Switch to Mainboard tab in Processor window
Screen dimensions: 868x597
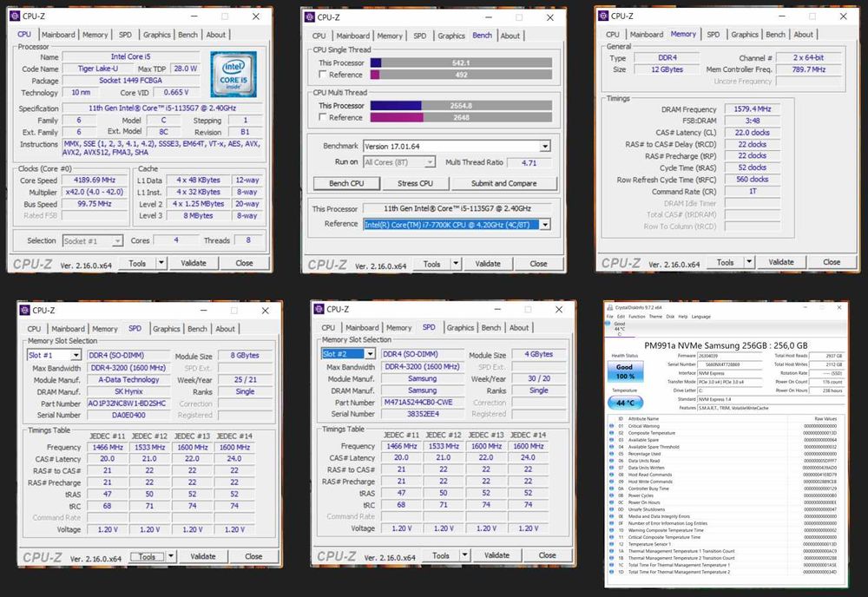58,35
